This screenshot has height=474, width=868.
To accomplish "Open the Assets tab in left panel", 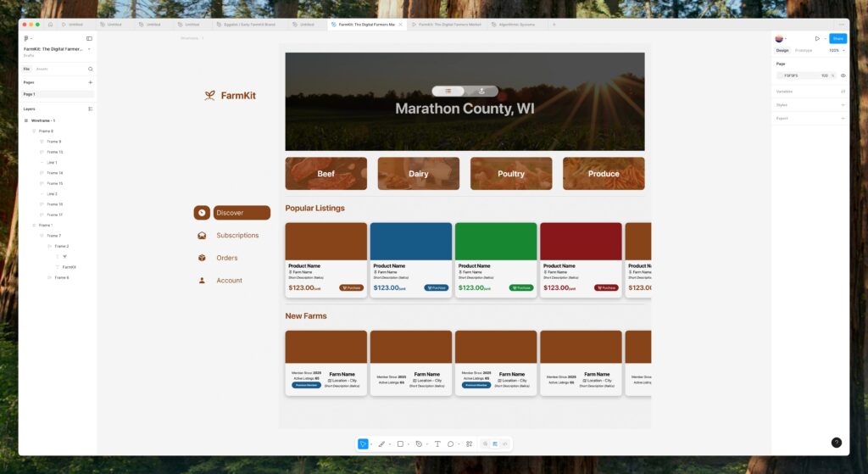I will (x=42, y=69).
